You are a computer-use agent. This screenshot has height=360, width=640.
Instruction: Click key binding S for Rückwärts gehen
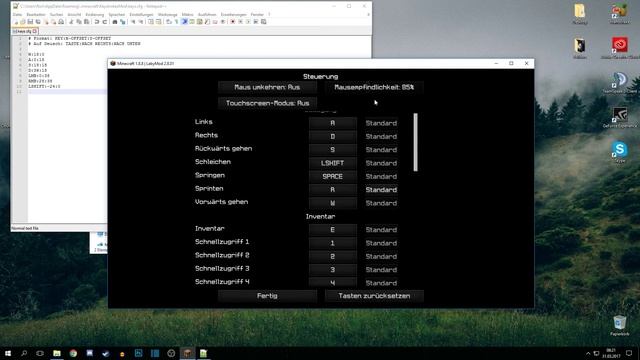[333, 150]
